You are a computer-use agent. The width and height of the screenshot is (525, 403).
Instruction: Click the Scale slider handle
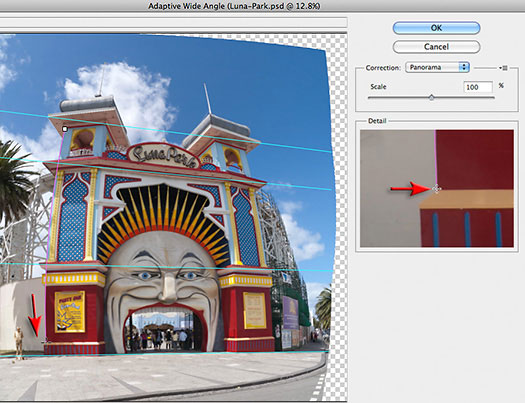(x=431, y=97)
